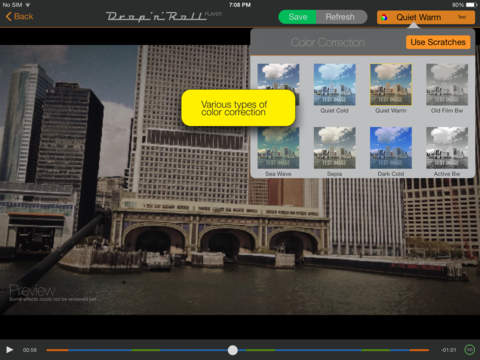
Task: Select the Sea Wave color correction
Action: [x=278, y=148]
